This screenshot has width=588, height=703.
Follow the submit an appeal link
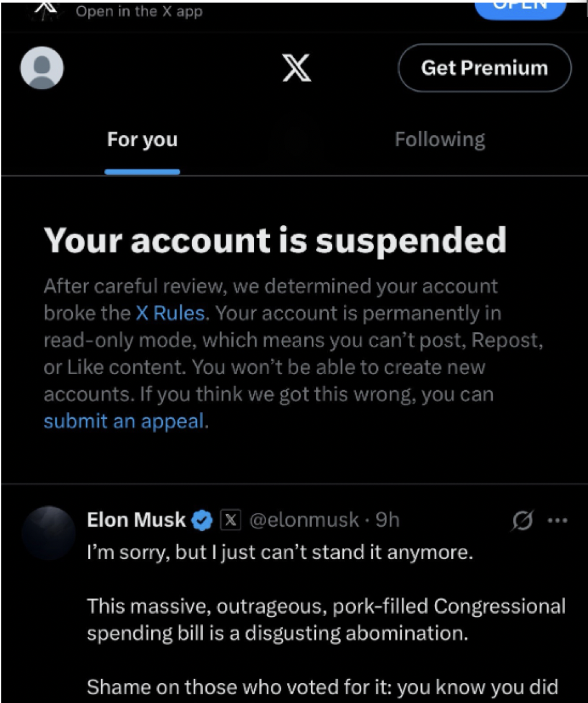125,421
